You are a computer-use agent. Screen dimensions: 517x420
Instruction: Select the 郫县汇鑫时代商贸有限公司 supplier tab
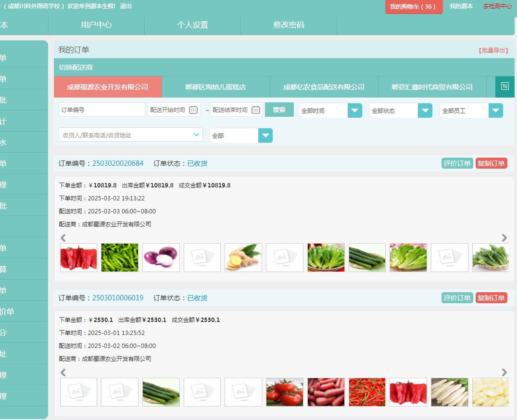(432, 87)
